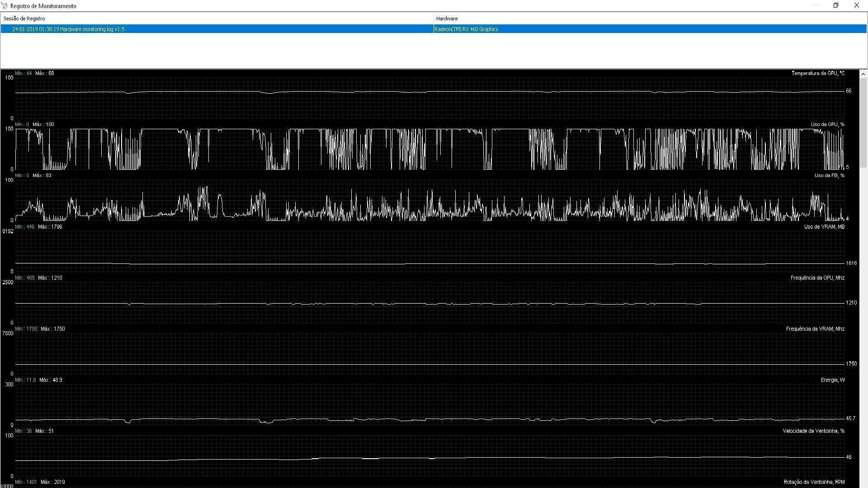868x488 pixels.
Task: Click the Registro de Monitoramento title bar app icon
Action: (x=5, y=6)
